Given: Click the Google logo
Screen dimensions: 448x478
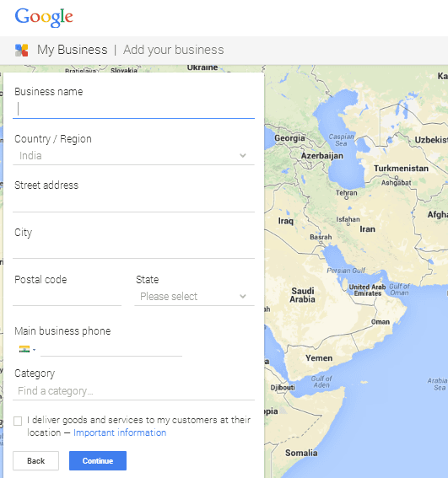Looking at the screenshot, I should coord(44,18).
